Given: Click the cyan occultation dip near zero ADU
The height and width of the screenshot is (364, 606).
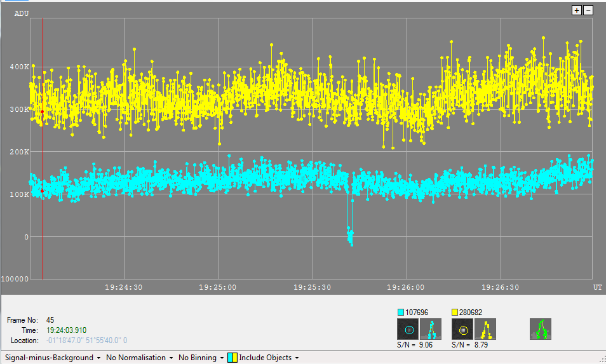Looking at the screenshot, I should pyautogui.click(x=349, y=235).
